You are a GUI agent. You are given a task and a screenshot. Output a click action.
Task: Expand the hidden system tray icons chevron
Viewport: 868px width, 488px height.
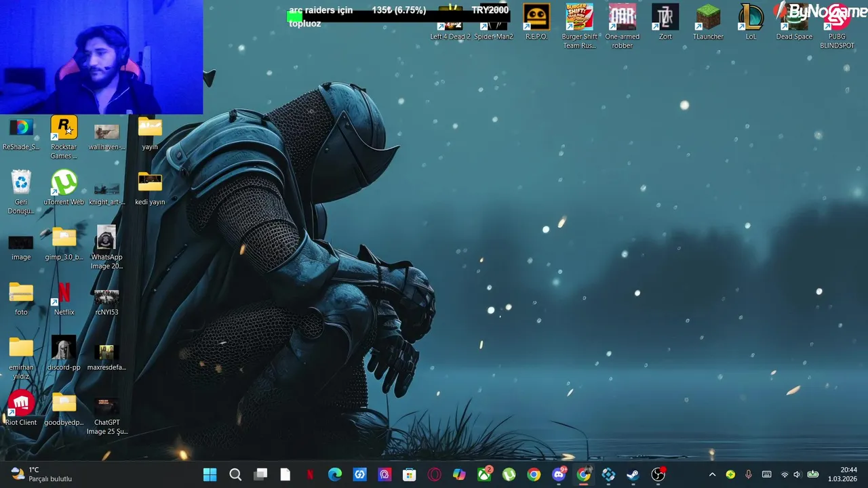[712, 474]
